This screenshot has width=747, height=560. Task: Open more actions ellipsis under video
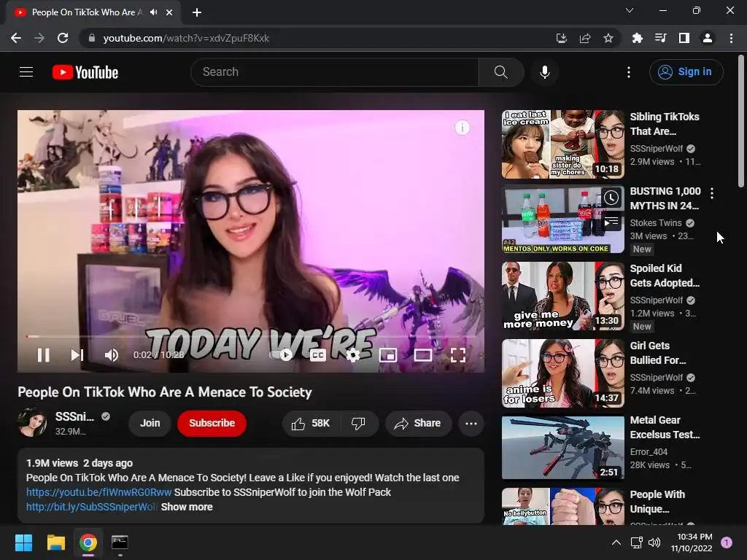pyautogui.click(x=471, y=424)
